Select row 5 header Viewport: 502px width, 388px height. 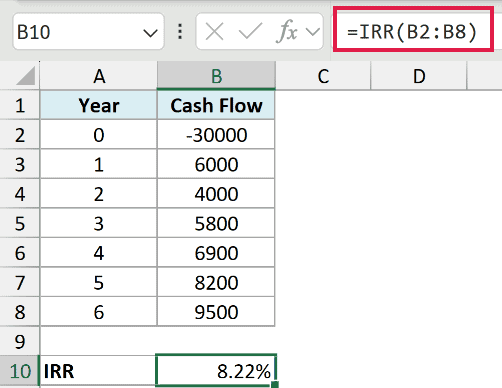click(20, 223)
